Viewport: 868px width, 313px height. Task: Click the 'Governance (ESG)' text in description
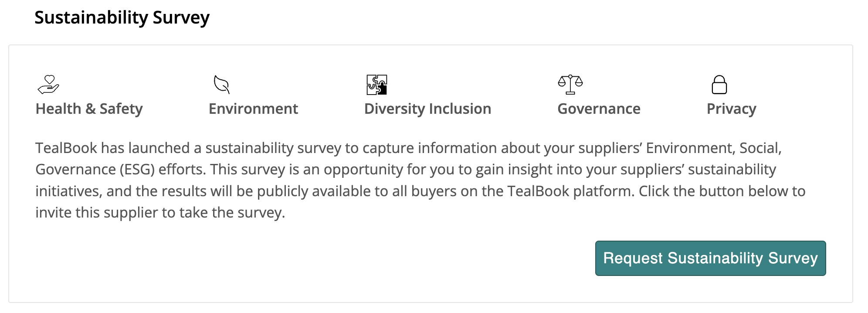[95, 170]
